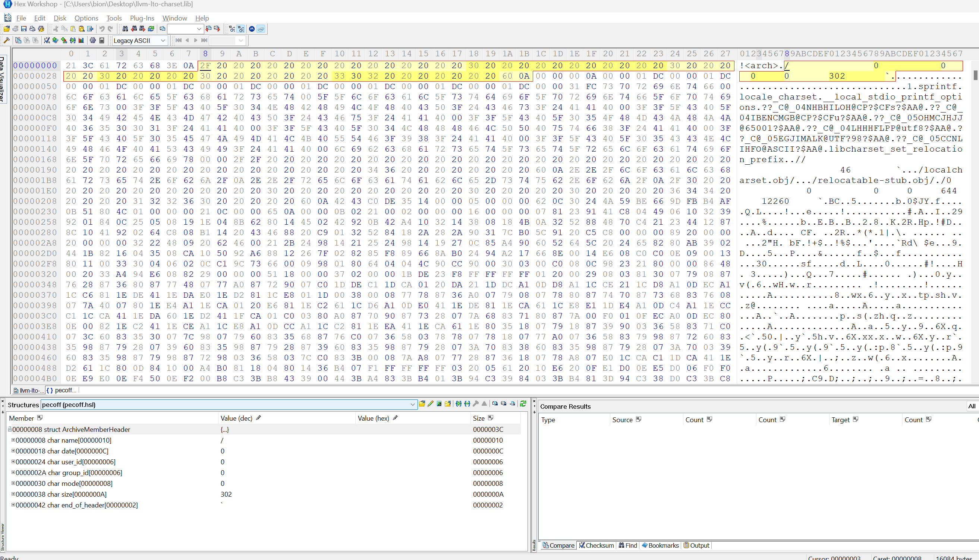Click the hex editor vertical scrollbar thumb
The height and width of the screenshot is (560, 979).
976,75
